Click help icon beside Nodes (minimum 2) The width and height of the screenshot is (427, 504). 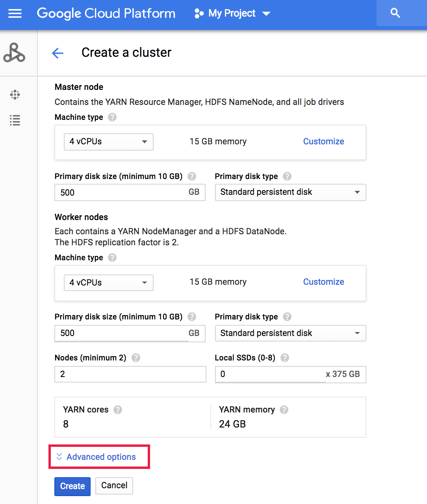point(136,358)
